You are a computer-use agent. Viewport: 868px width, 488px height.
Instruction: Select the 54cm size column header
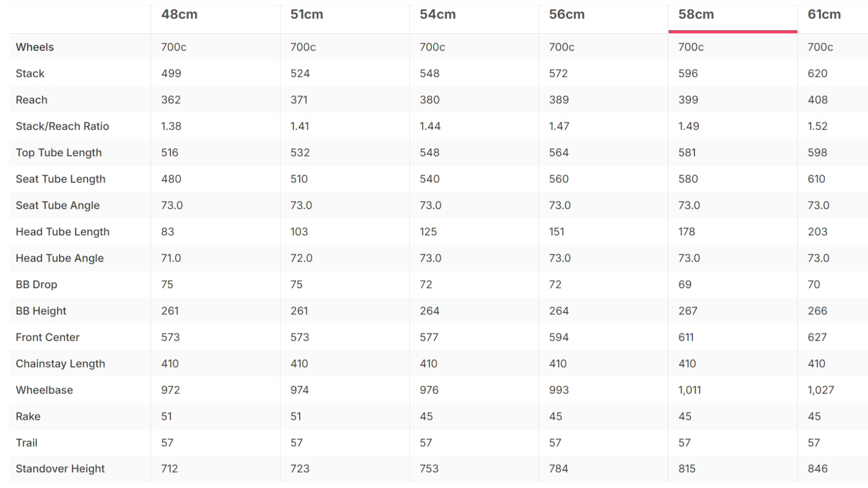pos(437,15)
